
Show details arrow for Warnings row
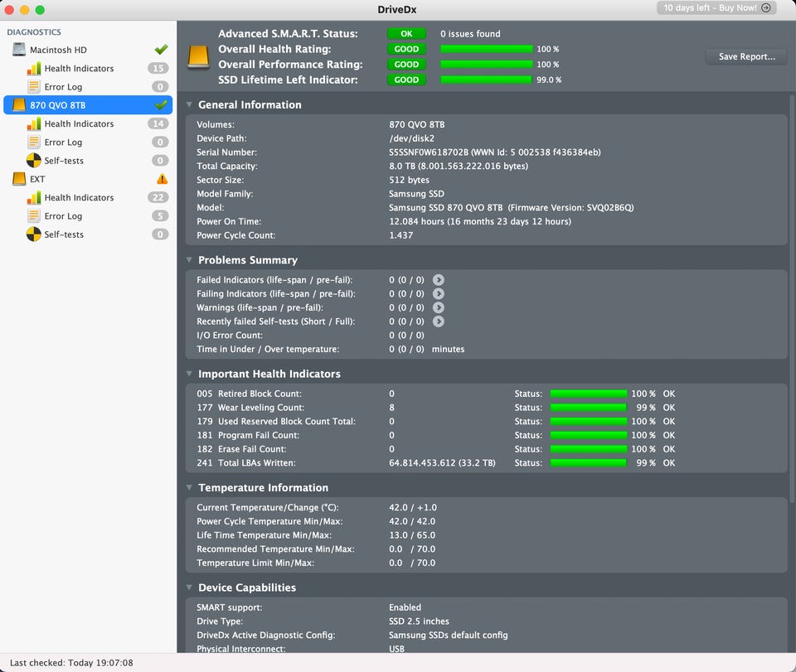coord(439,307)
